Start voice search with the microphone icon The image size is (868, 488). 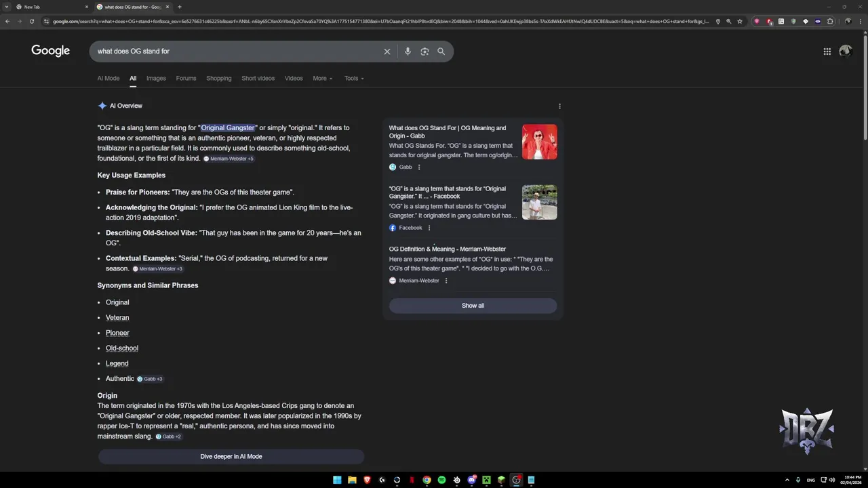coord(408,52)
